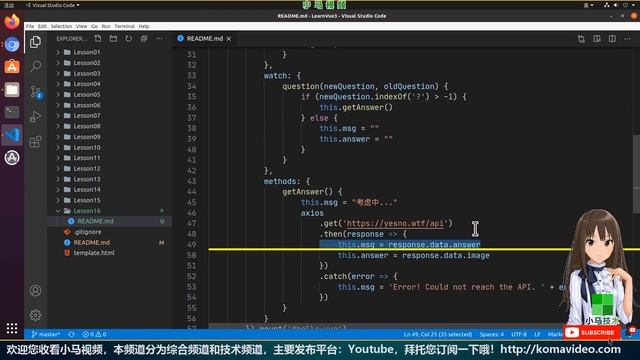Select the README.md editor tab
This screenshot has height=360, width=640.
pos(204,39)
